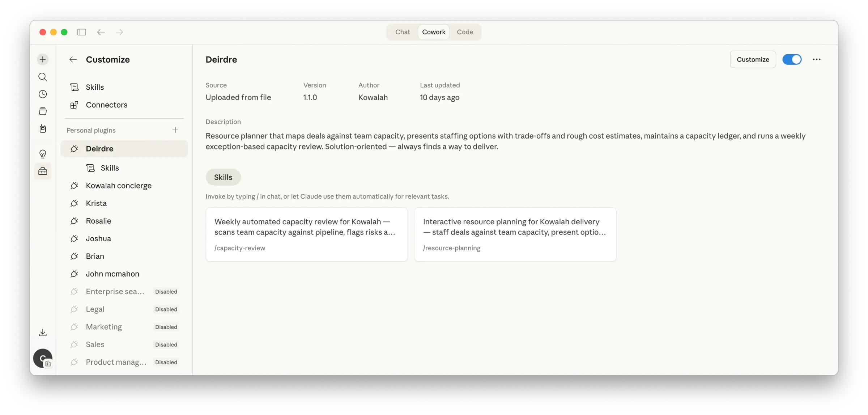Click the Customize button for Deirdre
This screenshot has width=868, height=415.
click(753, 59)
